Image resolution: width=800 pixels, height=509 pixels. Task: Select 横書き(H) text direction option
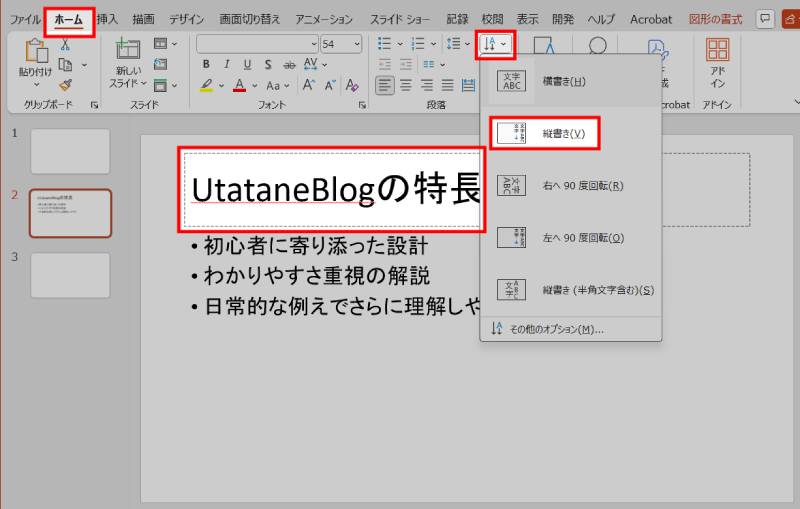coord(571,81)
